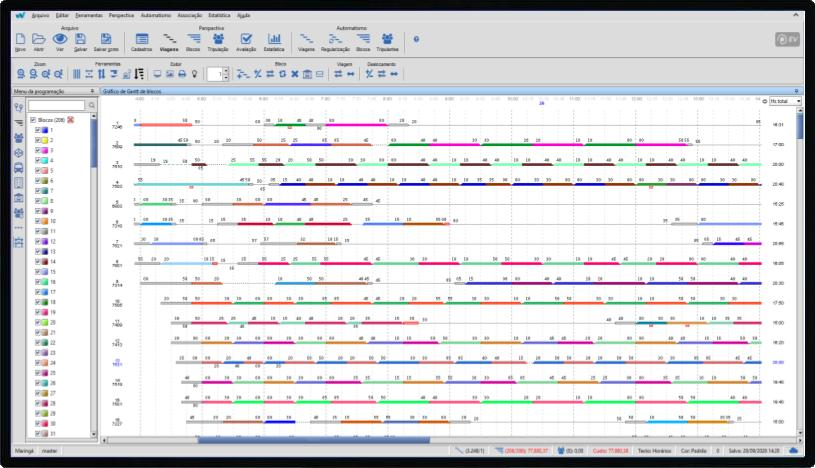Viewport: 815px width, 468px height.
Task: Click the first Zoom magnifier icon
Action: click(x=21, y=74)
